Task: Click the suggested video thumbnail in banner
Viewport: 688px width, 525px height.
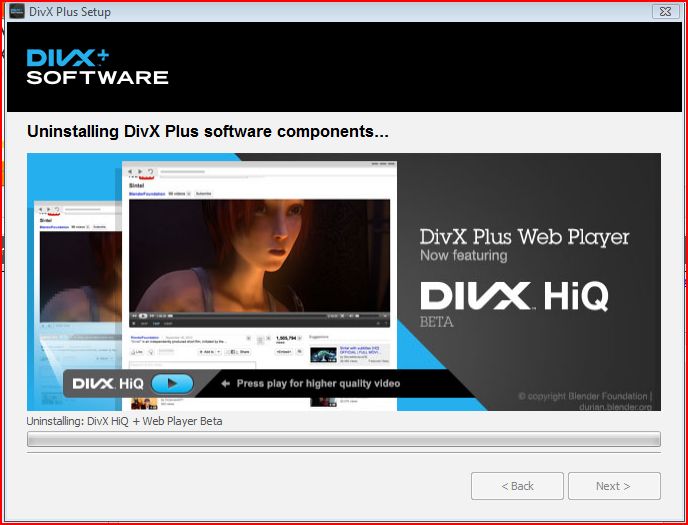Action: (x=323, y=354)
